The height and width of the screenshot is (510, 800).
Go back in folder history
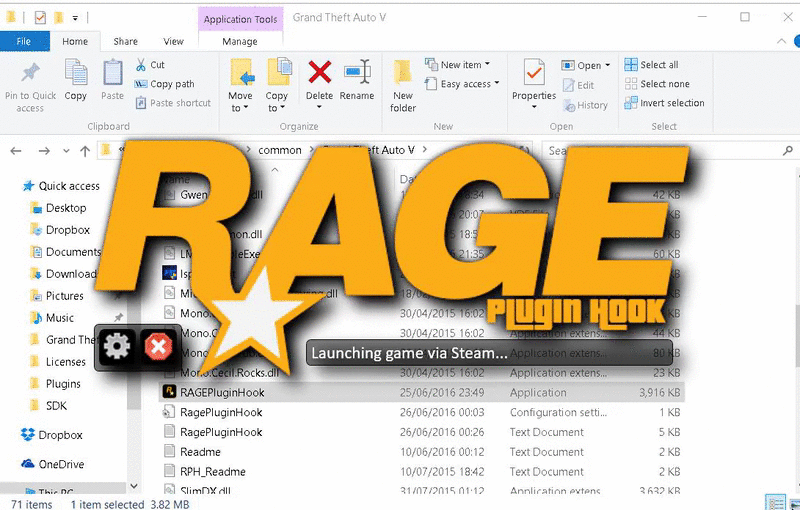(16, 150)
